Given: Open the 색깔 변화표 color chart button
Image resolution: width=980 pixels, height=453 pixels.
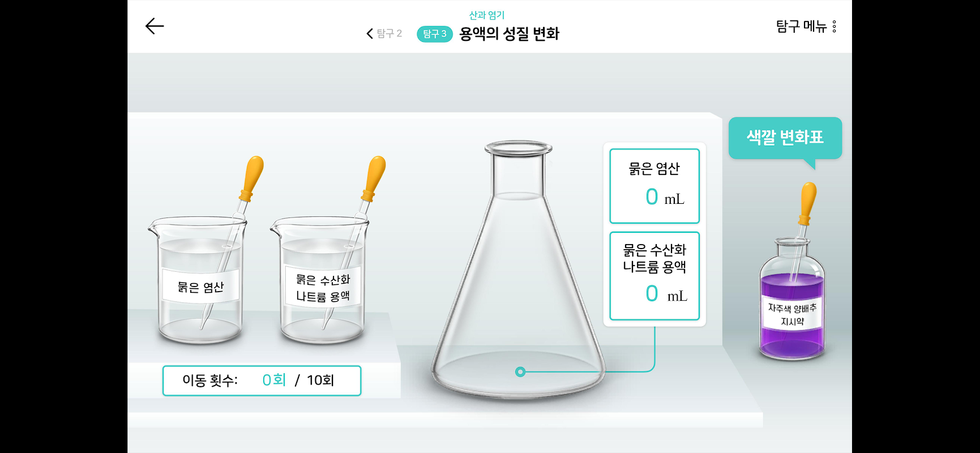Looking at the screenshot, I should 785,138.
